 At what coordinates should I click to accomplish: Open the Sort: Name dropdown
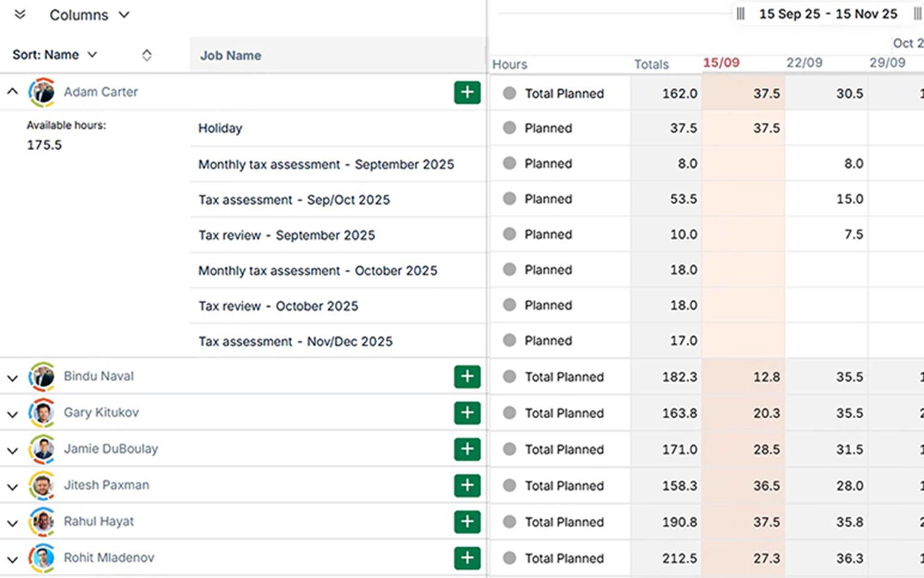pyautogui.click(x=54, y=55)
